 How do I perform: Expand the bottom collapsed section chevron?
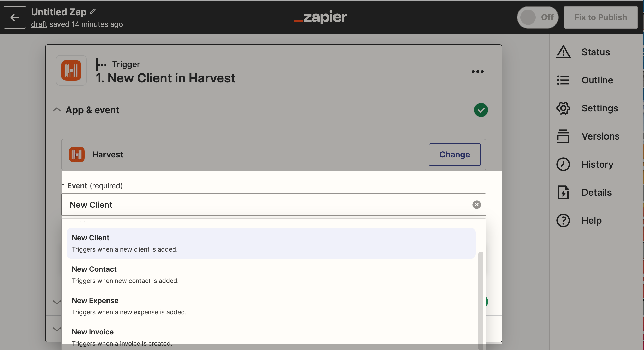pos(57,329)
